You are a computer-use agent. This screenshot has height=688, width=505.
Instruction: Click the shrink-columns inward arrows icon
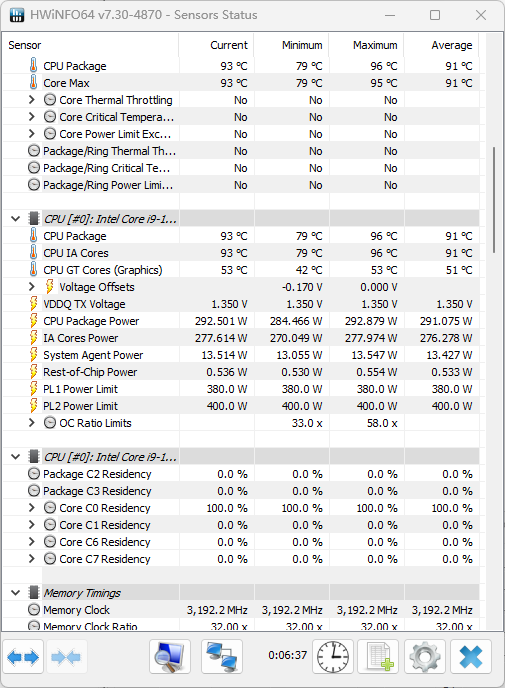66,657
